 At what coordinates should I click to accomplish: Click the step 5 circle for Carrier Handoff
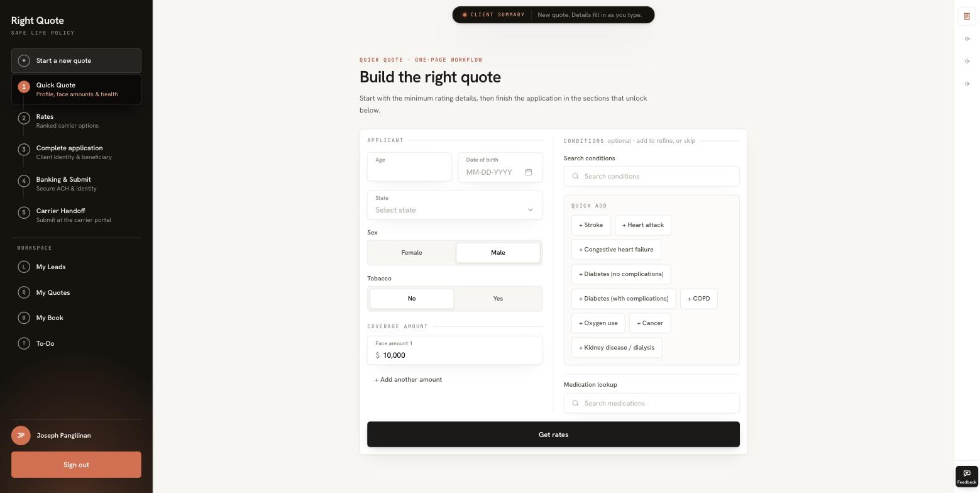coord(24,213)
